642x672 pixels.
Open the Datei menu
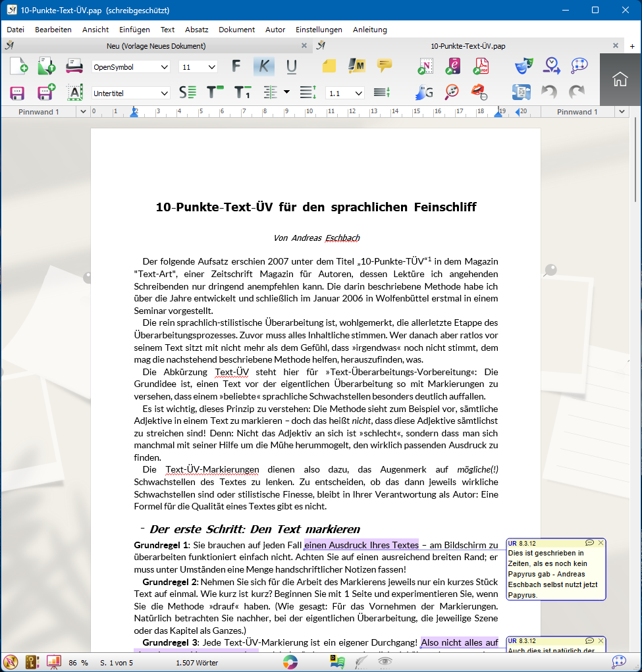click(15, 30)
